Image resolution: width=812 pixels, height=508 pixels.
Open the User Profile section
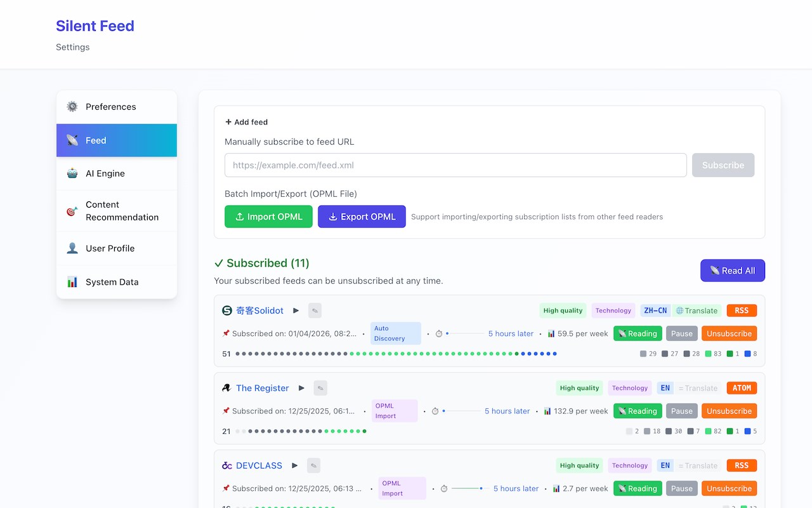coord(117,248)
